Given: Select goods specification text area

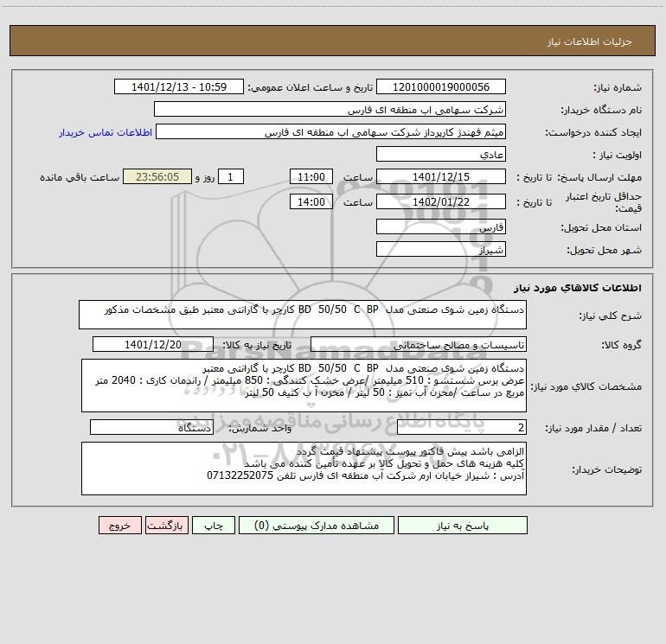Looking at the screenshot, I should click(x=304, y=386).
